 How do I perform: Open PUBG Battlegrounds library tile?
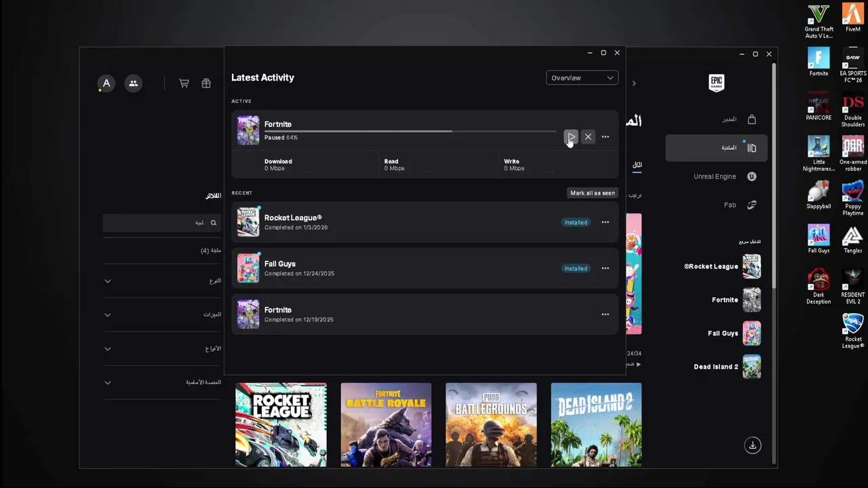tap(491, 425)
